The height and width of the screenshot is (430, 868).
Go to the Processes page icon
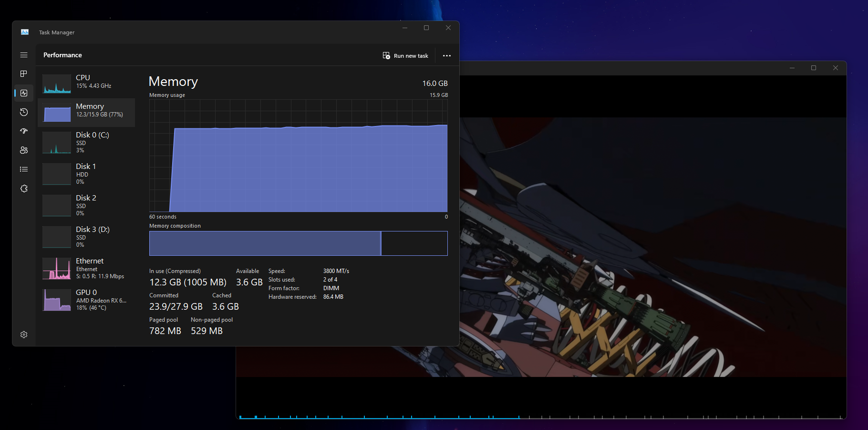pos(24,74)
